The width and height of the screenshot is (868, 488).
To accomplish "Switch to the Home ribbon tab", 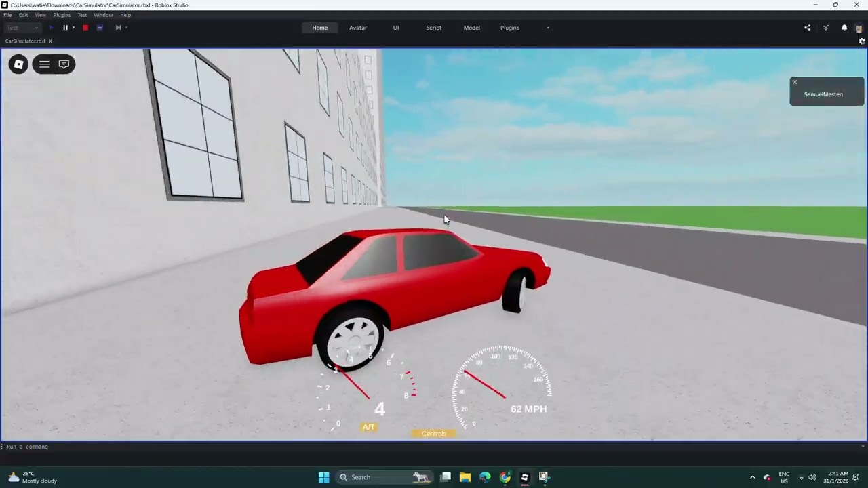I will point(320,28).
